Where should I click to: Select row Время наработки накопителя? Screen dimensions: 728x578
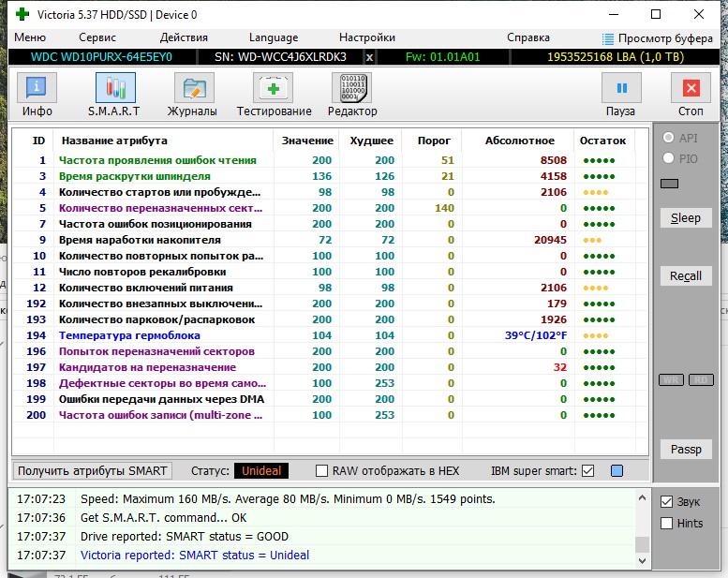330,240
